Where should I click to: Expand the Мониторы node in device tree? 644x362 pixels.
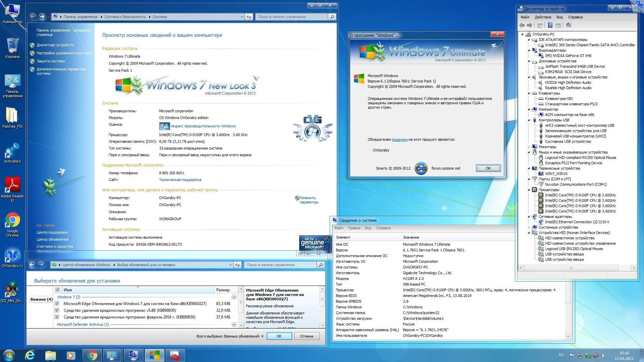point(529,147)
